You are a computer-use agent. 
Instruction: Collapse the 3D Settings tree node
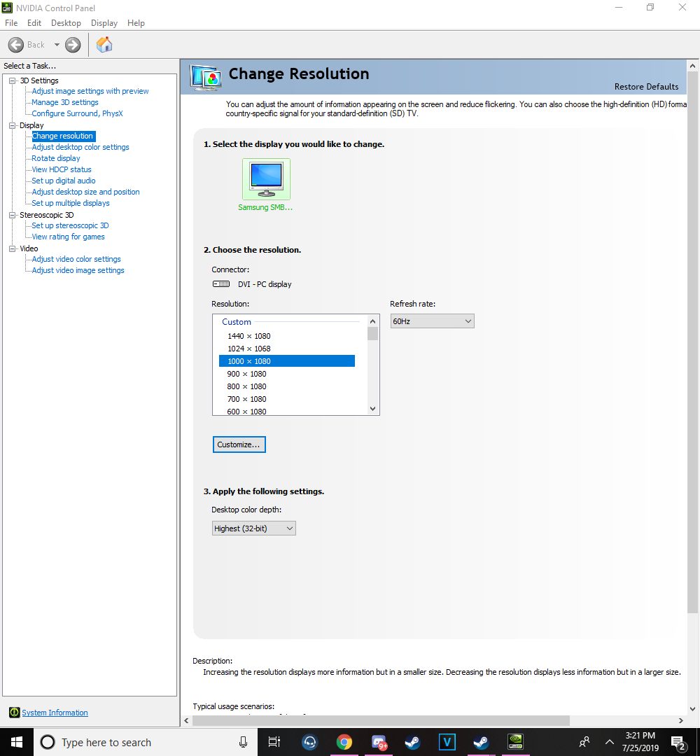13,81
